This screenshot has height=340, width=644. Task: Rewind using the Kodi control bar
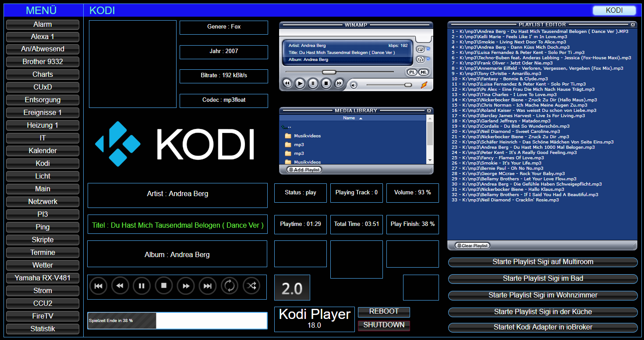tap(120, 286)
